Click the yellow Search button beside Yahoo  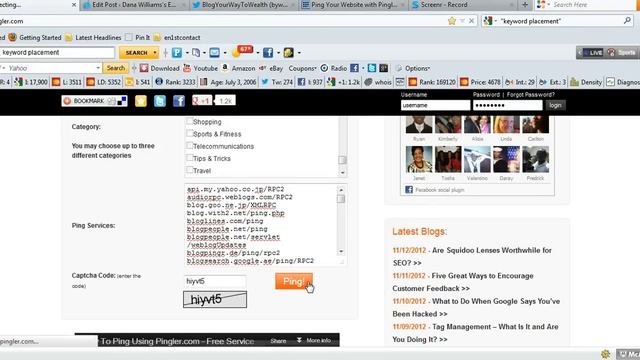(116, 68)
